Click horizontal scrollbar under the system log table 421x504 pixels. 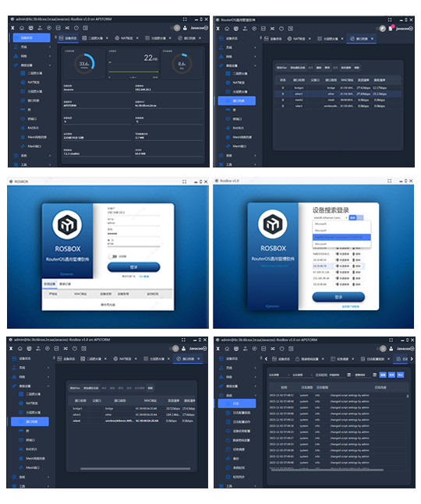pyautogui.click(x=327, y=471)
